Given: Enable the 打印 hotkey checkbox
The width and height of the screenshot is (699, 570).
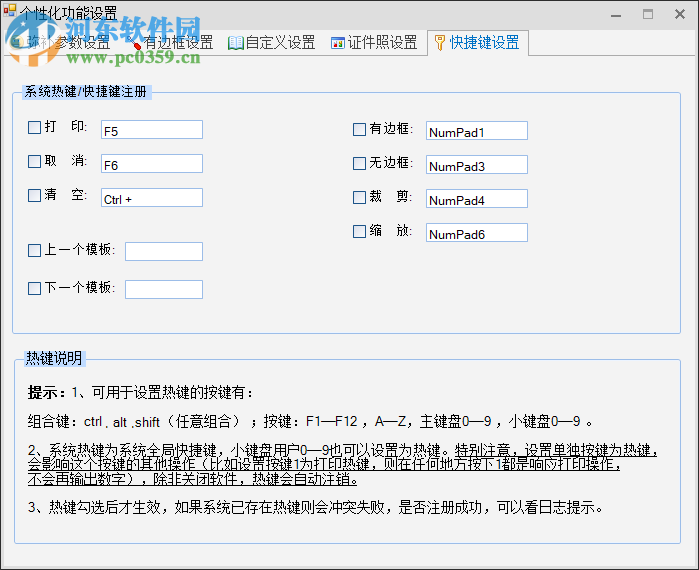Looking at the screenshot, I should (34, 127).
